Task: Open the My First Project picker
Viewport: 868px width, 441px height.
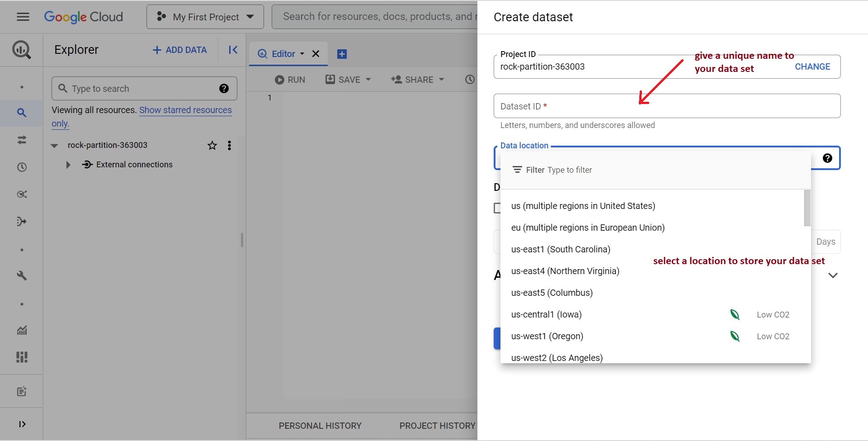Action: (x=205, y=17)
